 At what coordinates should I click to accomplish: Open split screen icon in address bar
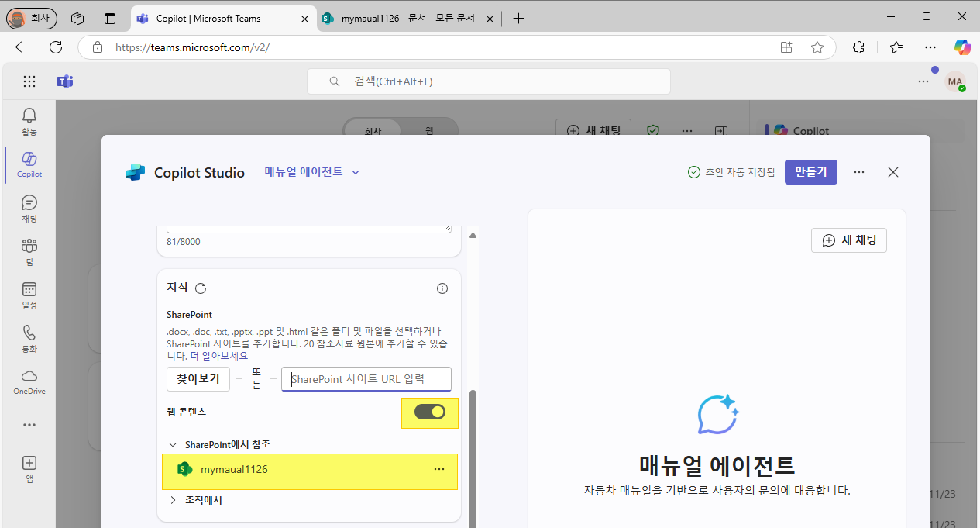click(786, 47)
